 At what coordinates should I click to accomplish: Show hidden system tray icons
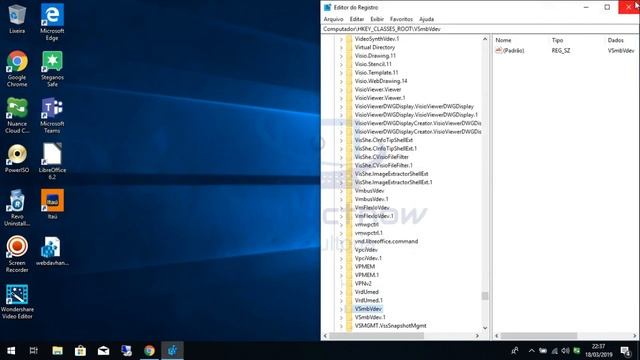tap(531, 351)
